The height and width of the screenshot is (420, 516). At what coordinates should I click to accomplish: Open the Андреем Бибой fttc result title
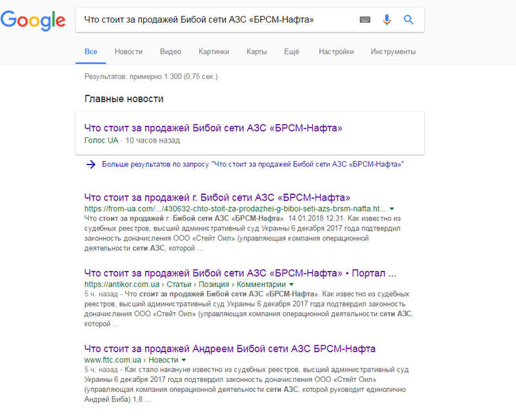coord(230,348)
